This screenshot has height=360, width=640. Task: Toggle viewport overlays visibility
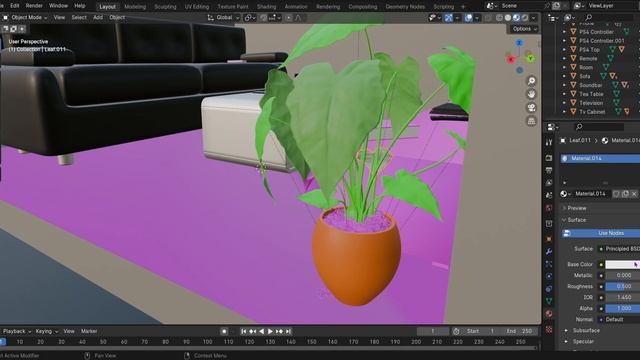(469, 18)
